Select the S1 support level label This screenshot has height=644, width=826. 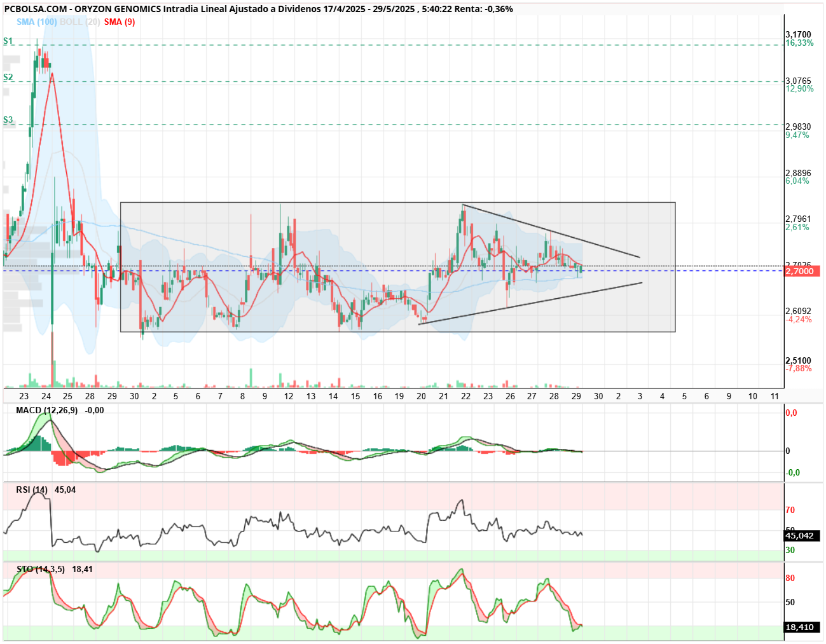(x=8, y=41)
